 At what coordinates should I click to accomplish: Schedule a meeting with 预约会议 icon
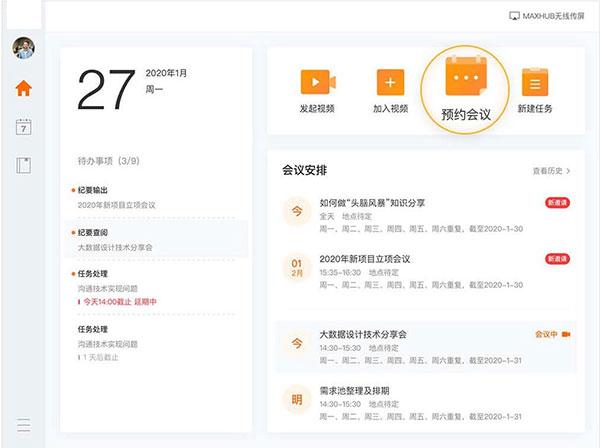tap(466, 76)
